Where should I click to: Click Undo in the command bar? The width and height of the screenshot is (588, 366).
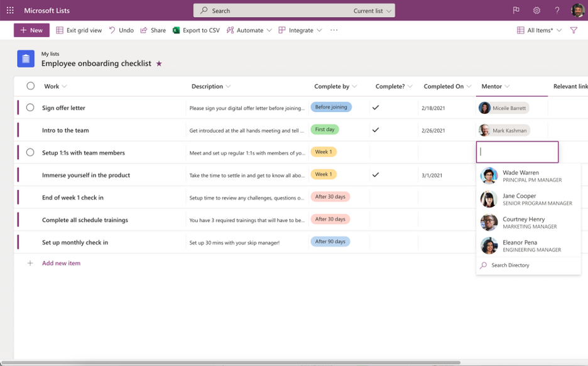[121, 30]
